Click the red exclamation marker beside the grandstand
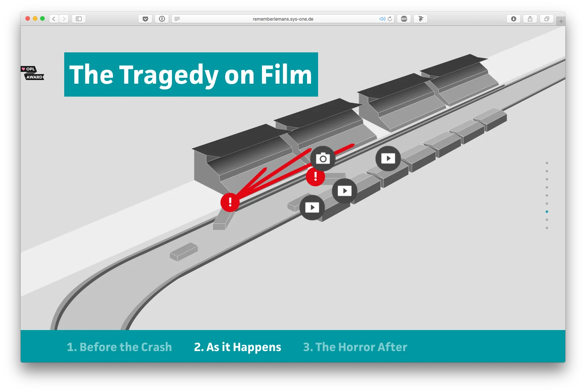This screenshot has height=392, width=586. (x=230, y=202)
